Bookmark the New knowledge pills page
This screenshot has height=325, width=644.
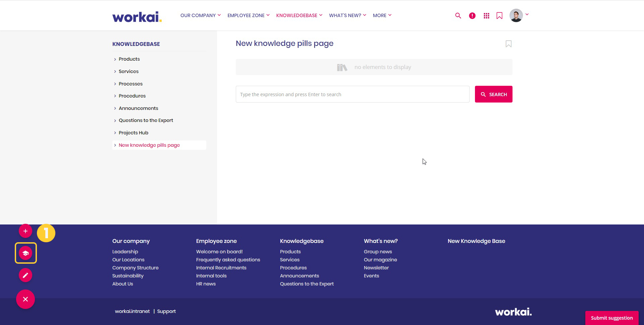pyautogui.click(x=508, y=44)
